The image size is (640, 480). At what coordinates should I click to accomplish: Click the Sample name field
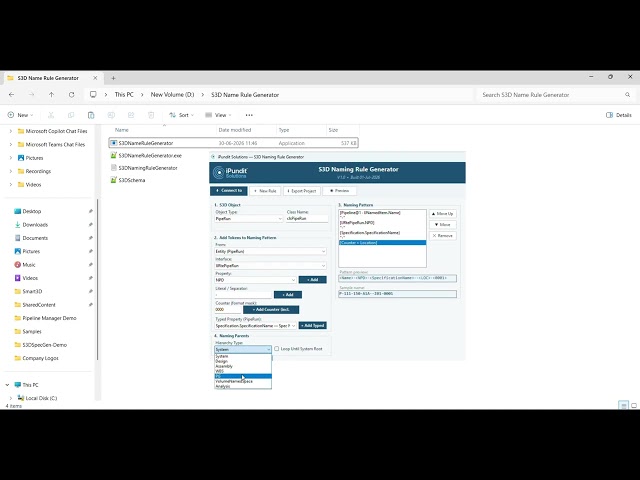[397, 293]
